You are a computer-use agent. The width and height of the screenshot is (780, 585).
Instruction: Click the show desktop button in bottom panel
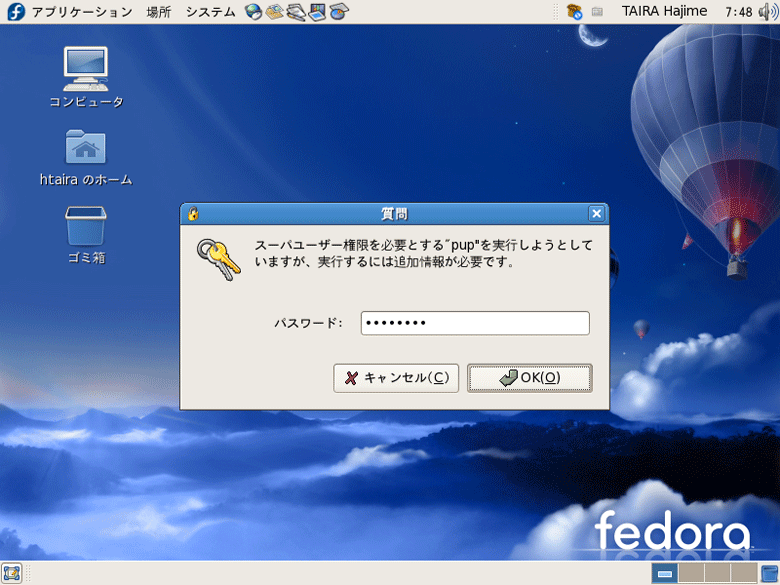[x=12, y=573]
